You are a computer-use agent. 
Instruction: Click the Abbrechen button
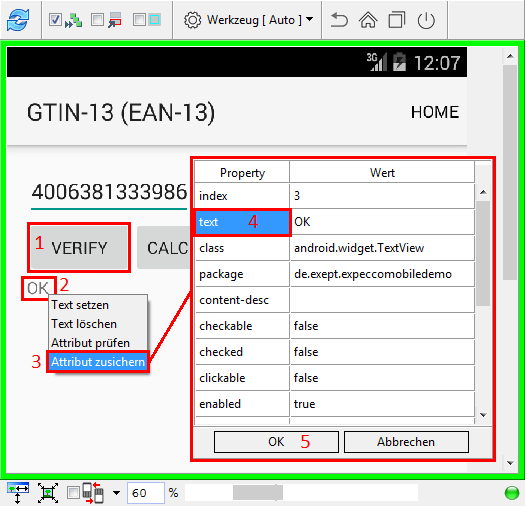406,442
